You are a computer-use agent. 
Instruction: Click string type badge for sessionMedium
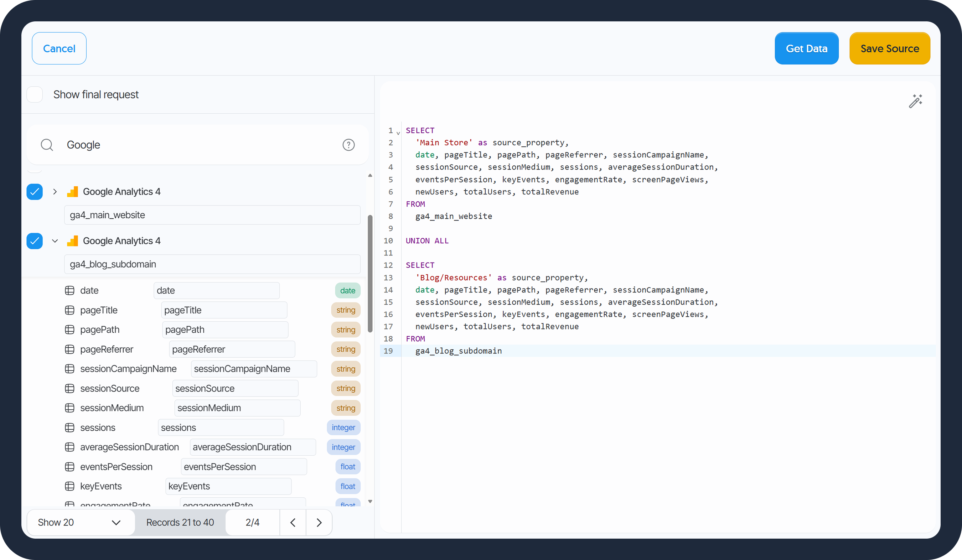(346, 408)
